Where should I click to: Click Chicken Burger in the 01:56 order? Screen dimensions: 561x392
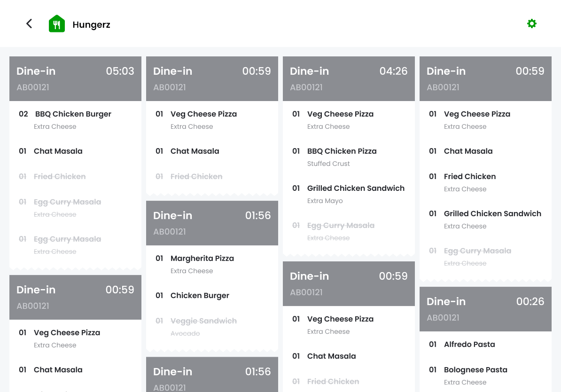click(200, 295)
